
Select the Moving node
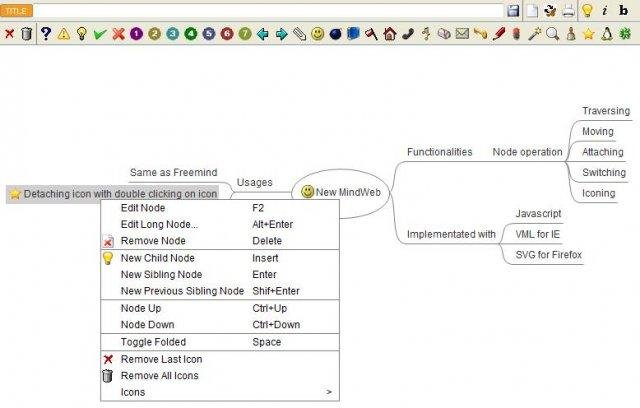[x=598, y=131]
